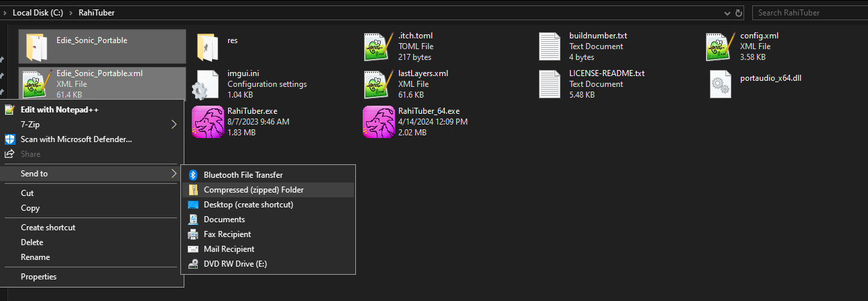Click the DVD RW Drive icon
The height and width of the screenshot is (301, 868).
[x=193, y=264]
